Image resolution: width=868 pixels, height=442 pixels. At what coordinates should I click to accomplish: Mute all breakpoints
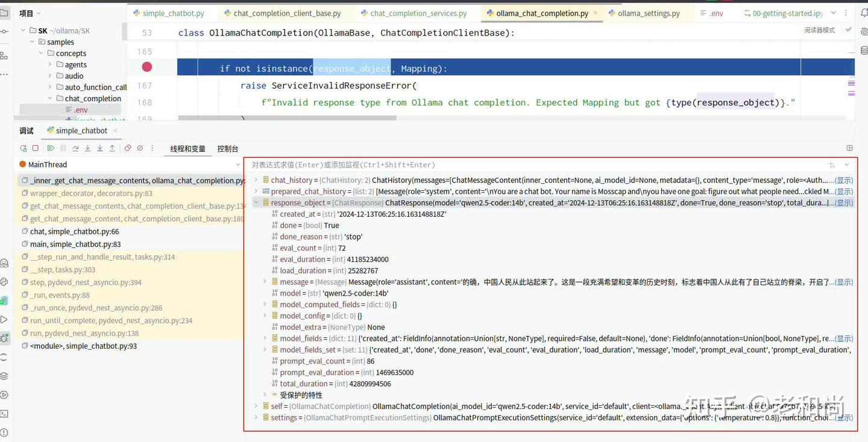click(139, 148)
